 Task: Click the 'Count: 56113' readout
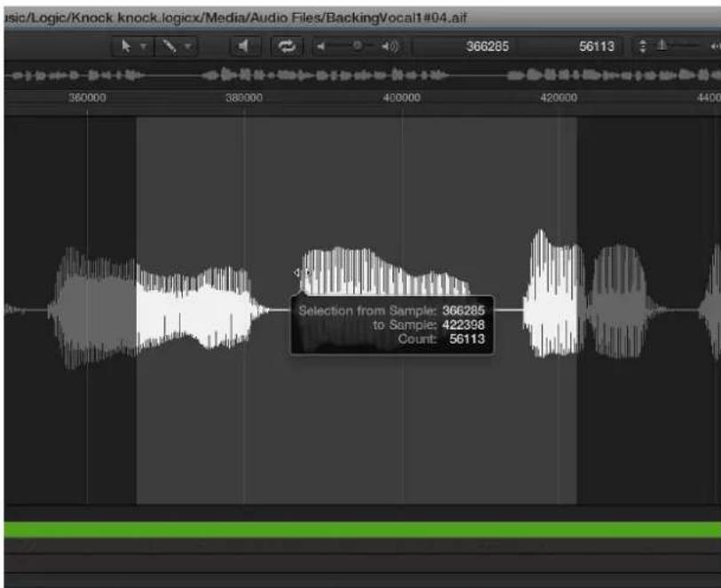pyautogui.click(x=441, y=339)
